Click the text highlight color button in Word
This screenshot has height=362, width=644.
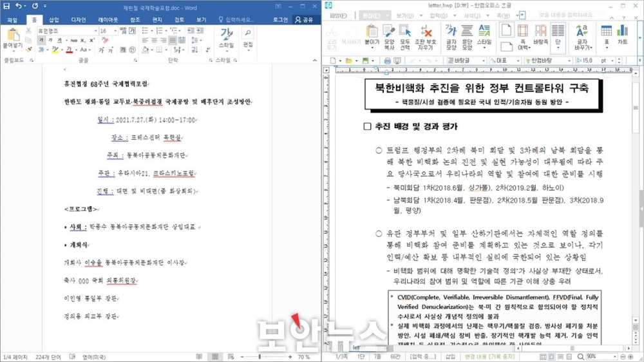[x=55, y=50]
